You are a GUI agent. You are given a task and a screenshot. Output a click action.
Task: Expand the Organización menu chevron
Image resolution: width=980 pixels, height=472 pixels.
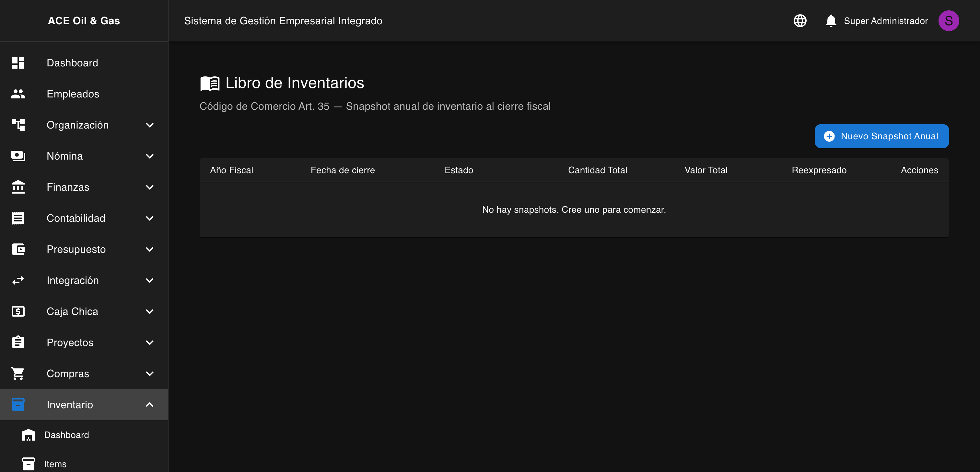coord(150,125)
